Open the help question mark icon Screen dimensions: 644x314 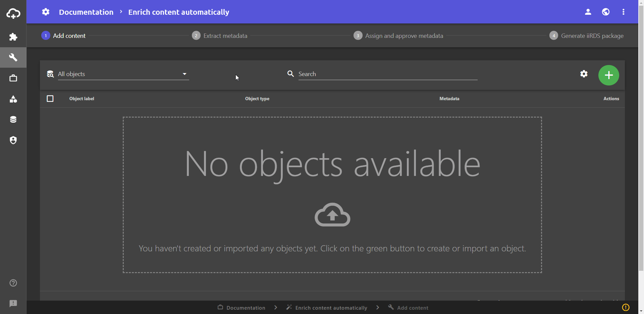pos(13,283)
